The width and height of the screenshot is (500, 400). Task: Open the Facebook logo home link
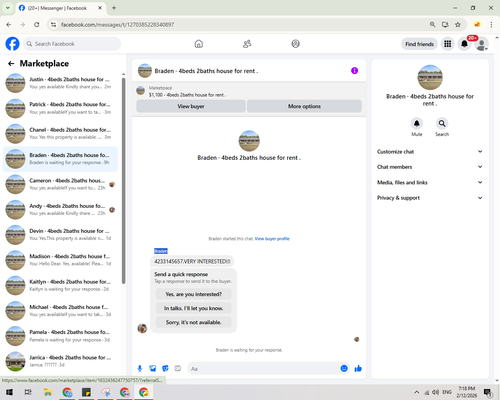coord(12,44)
